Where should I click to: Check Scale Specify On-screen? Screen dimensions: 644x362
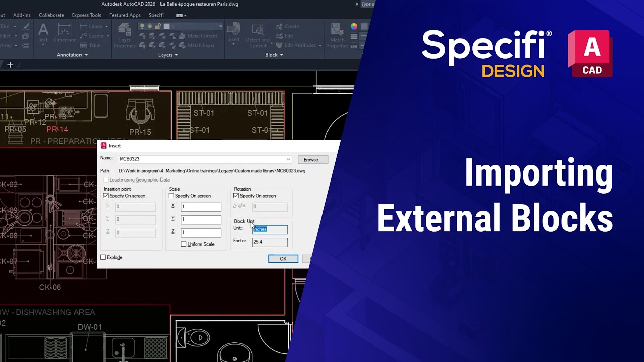[x=171, y=196]
